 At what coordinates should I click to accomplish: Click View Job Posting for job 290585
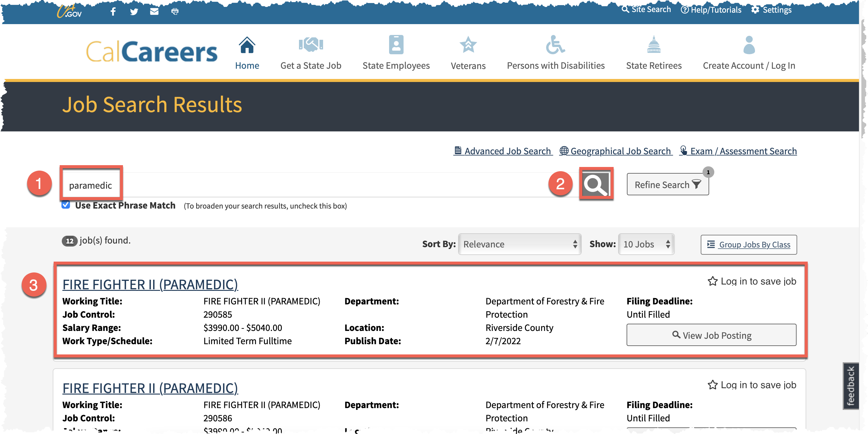click(x=711, y=335)
